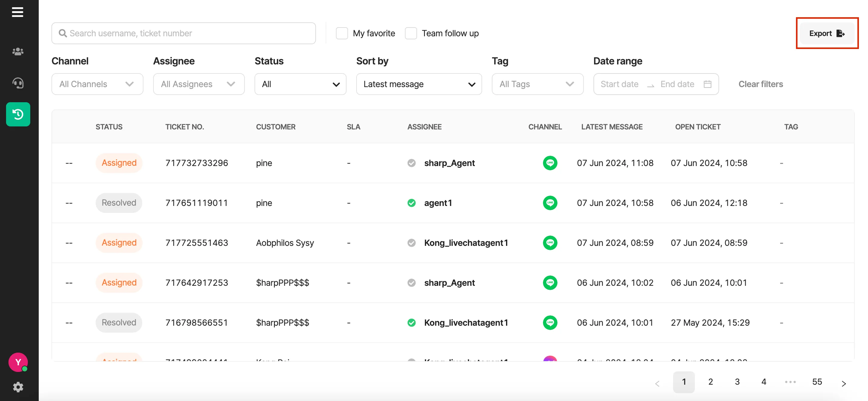
Task: Select the ticket history sidebar icon
Action: [x=18, y=115]
